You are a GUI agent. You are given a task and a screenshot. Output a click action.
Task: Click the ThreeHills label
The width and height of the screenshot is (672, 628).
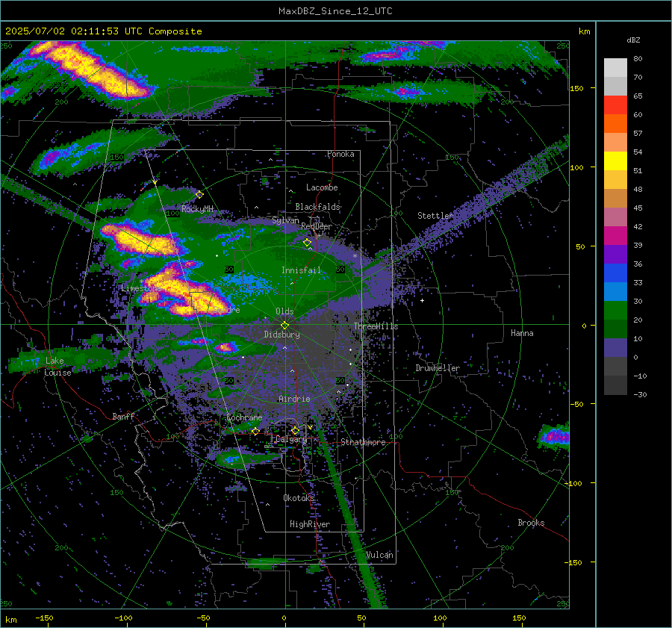click(376, 326)
